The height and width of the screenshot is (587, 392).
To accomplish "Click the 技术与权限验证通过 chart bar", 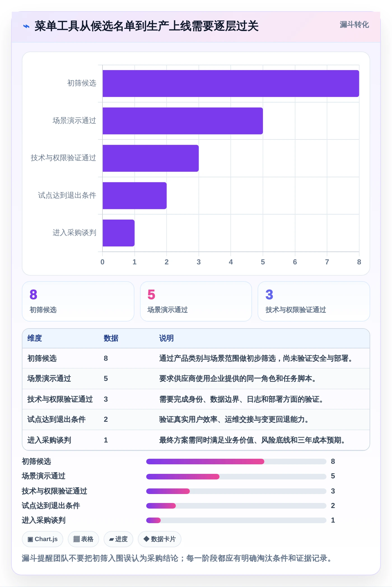I will (151, 158).
